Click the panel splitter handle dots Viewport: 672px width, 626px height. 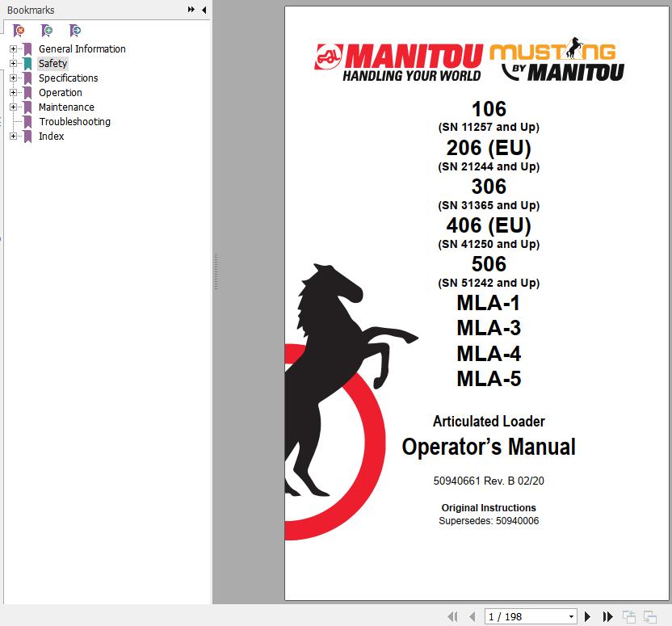216,271
